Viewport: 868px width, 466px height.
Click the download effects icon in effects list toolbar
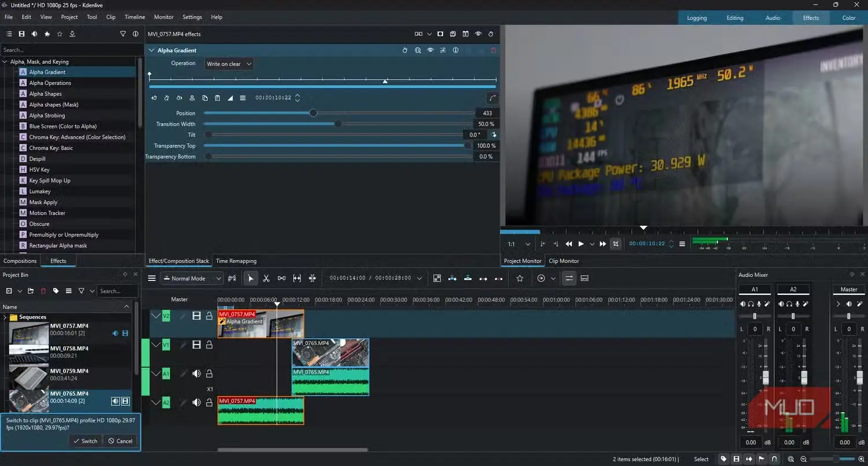coord(72,34)
